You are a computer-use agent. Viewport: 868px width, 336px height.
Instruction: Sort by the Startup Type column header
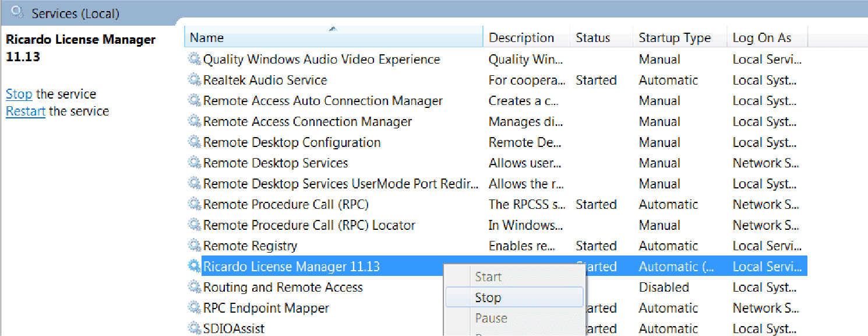pos(680,37)
